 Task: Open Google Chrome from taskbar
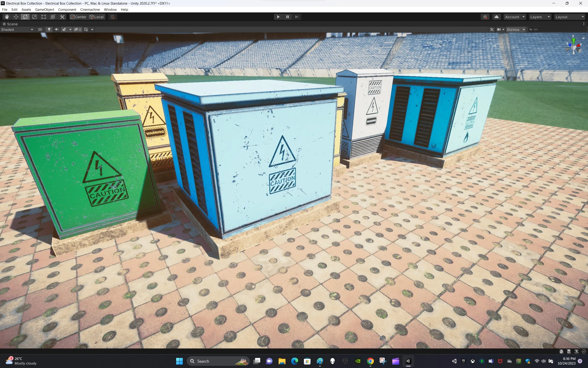click(x=370, y=361)
